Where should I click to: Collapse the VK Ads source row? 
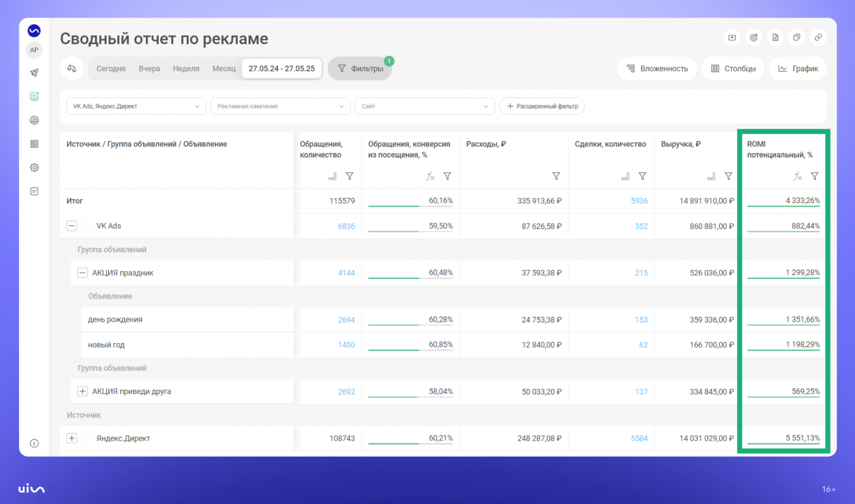[72, 226]
